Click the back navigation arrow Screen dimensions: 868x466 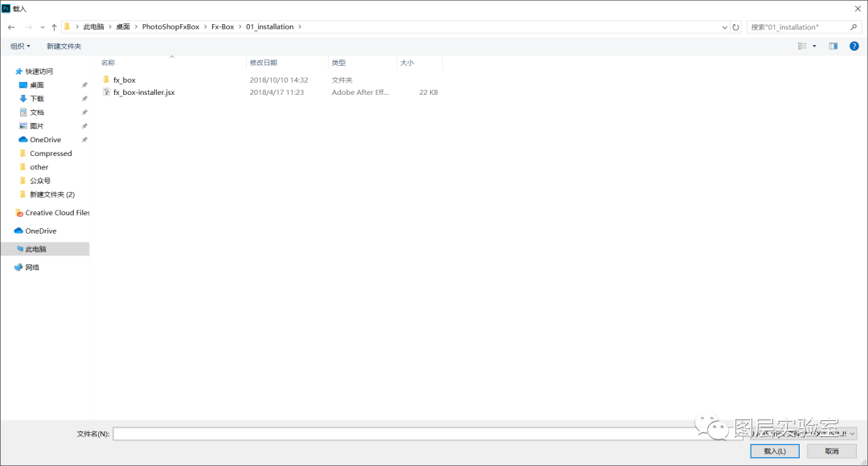11,27
